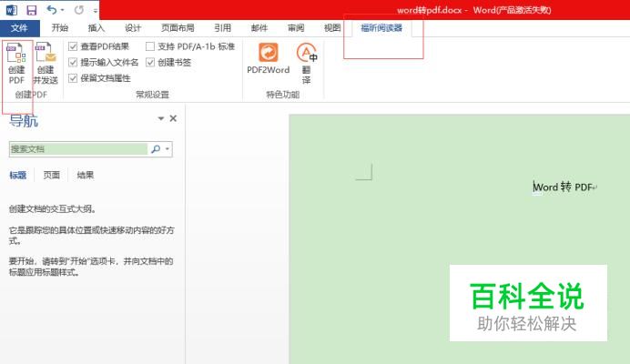Toggle the 保留文档属性 checkbox
The image size is (630, 364).
[73, 78]
